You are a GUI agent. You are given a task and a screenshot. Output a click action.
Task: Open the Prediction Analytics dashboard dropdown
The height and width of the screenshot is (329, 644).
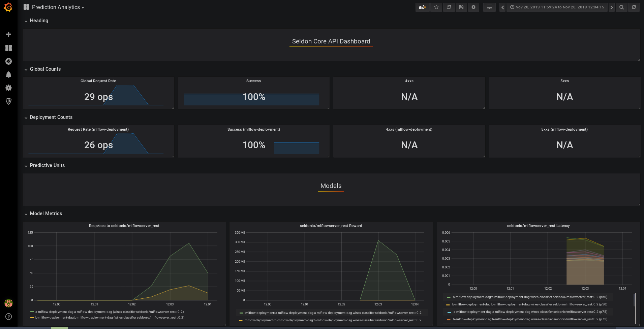(x=57, y=7)
